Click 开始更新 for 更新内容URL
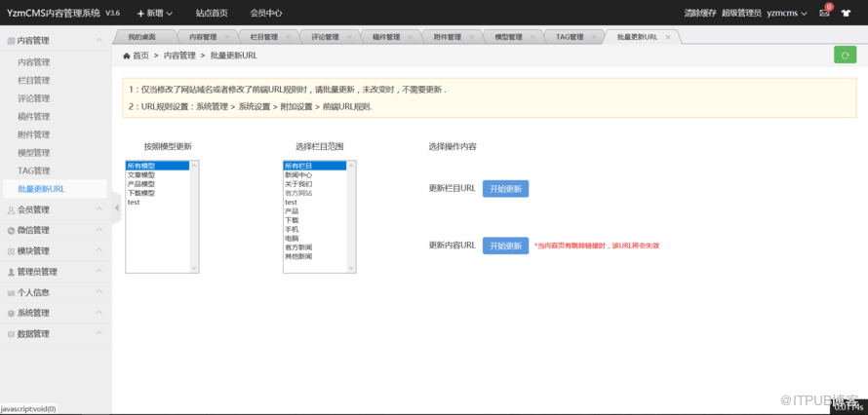 click(505, 245)
